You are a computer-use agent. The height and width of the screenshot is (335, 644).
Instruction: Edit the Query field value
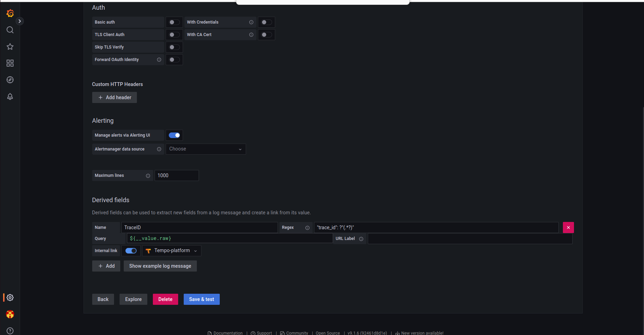(x=230, y=239)
